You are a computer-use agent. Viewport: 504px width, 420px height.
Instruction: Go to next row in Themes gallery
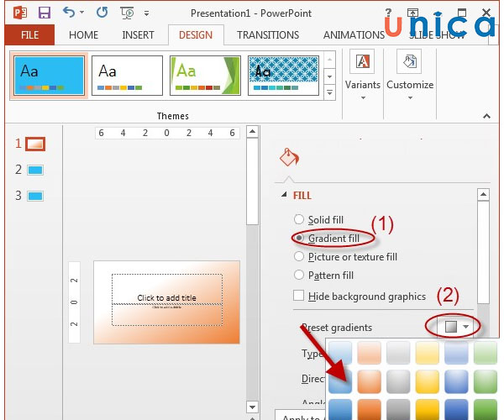[329, 76]
